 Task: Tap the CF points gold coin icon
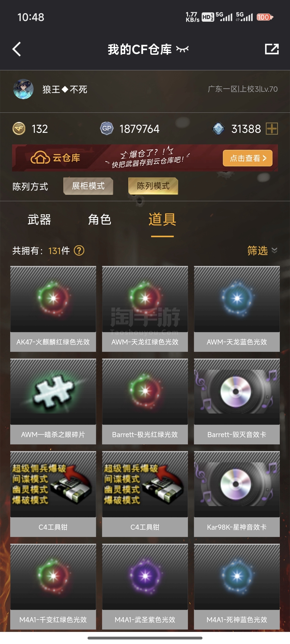click(x=19, y=129)
